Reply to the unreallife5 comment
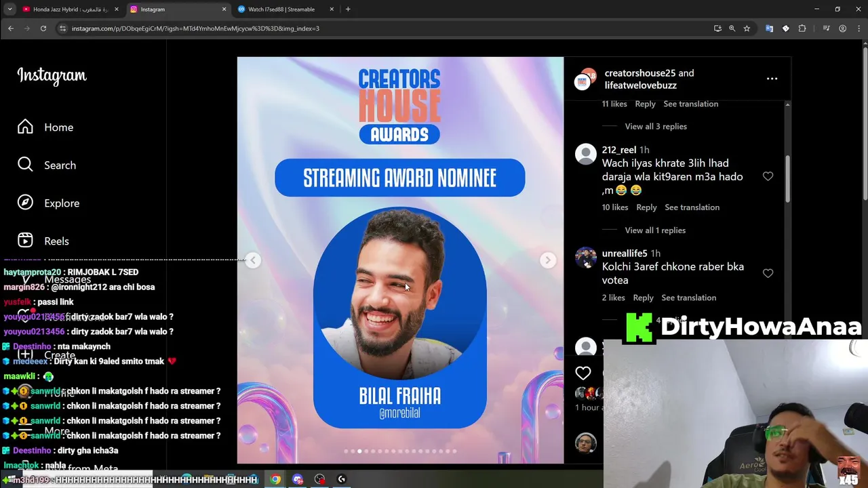The image size is (868, 488). click(x=643, y=298)
